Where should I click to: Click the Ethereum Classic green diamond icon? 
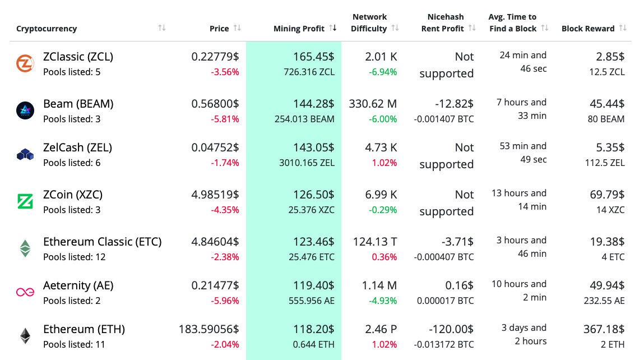coord(25,248)
